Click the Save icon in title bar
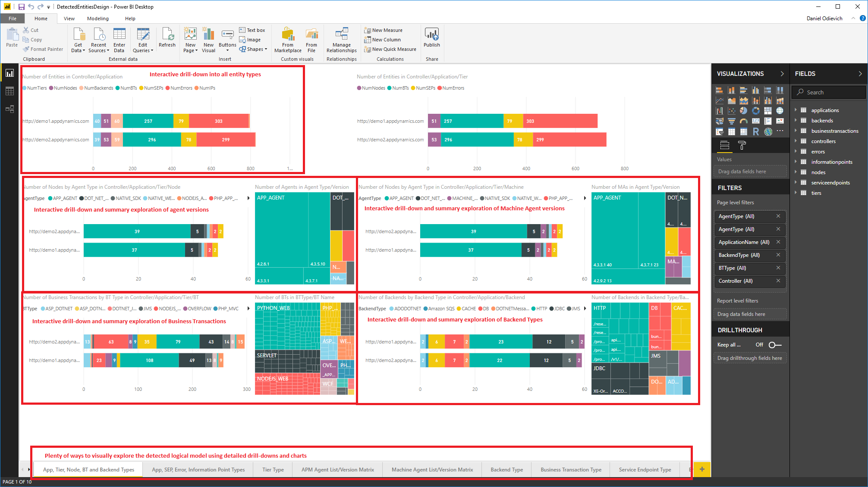 [x=21, y=7]
